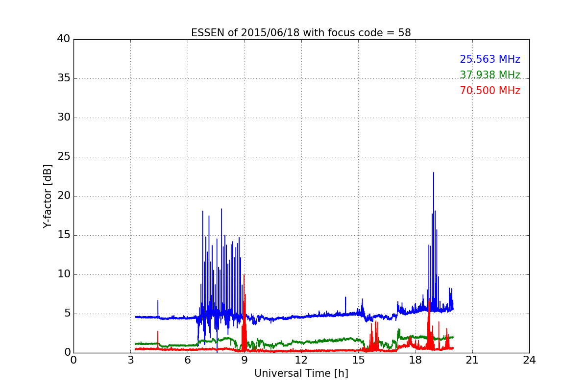Pick the '10' tick on the Y-factor axis
The image size is (588, 392).
tap(64, 274)
